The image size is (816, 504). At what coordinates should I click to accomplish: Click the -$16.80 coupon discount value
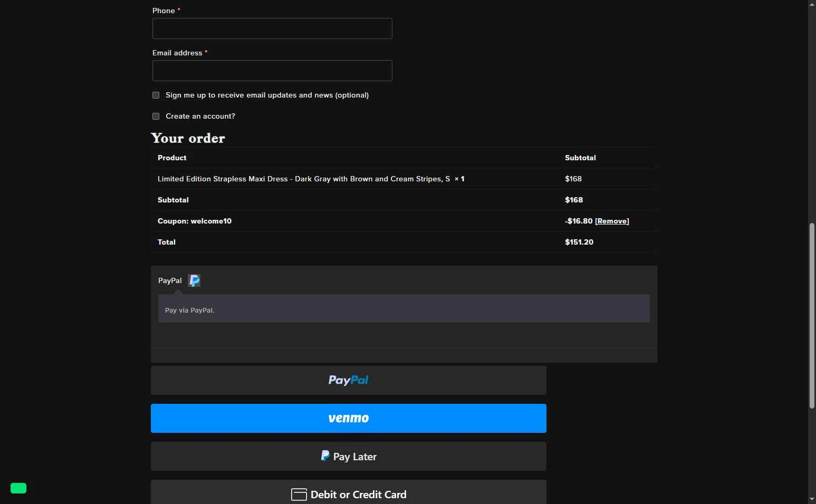[579, 221]
